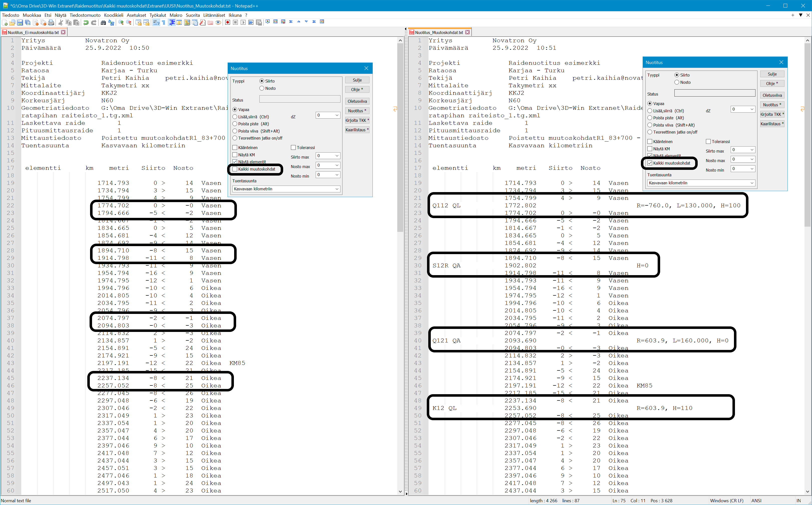Image resolution: width=812 pixels, height=505 pixels.
Task: Click Status field in left Nuotitus dialog
Action: click(300, 99)
